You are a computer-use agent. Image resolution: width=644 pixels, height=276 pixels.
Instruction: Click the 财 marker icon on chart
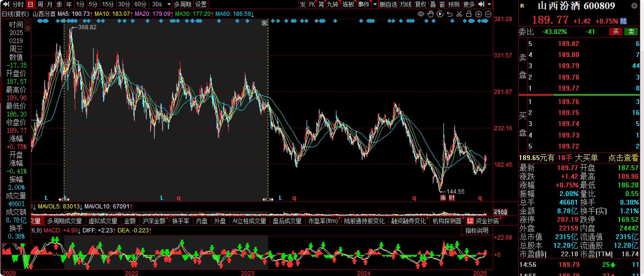[x=452, y=198]
